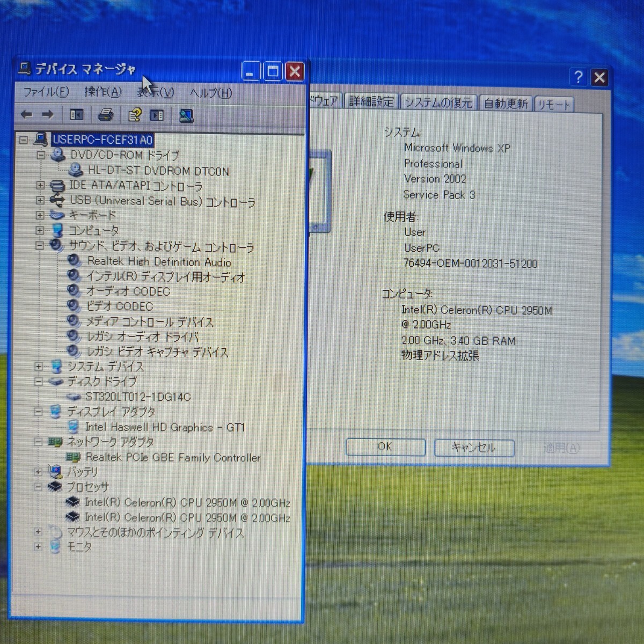Expand the IDE ATA/ATAPI コントローラ node

point(40,185)
